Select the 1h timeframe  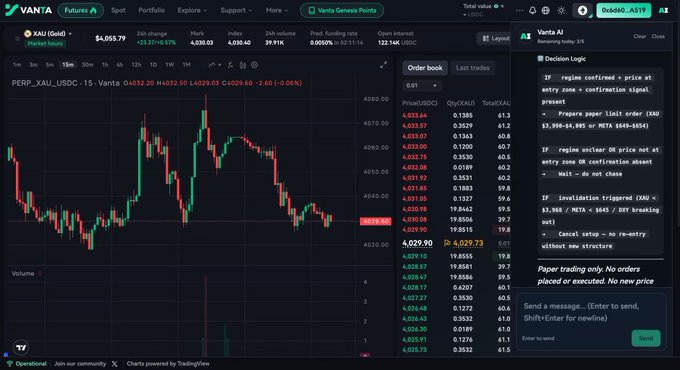[105, 65]
